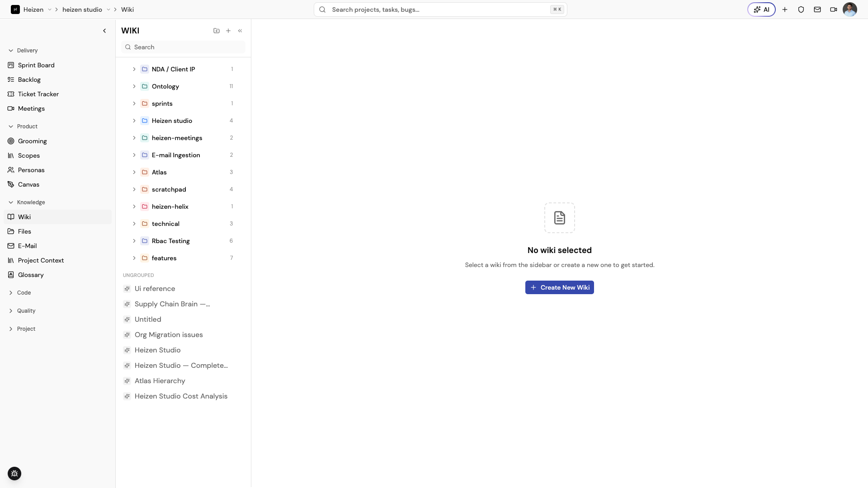The width and height of the screenshot is (868, 488).
Task: Click the video camera icon in header
Action: [x=834, y=9]
